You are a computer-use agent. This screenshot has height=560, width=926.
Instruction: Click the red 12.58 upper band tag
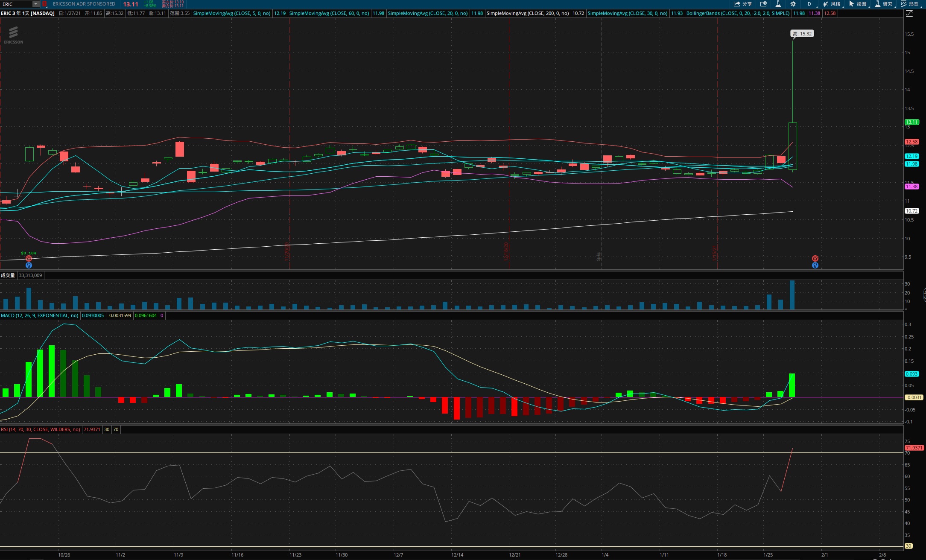point(911,142)
